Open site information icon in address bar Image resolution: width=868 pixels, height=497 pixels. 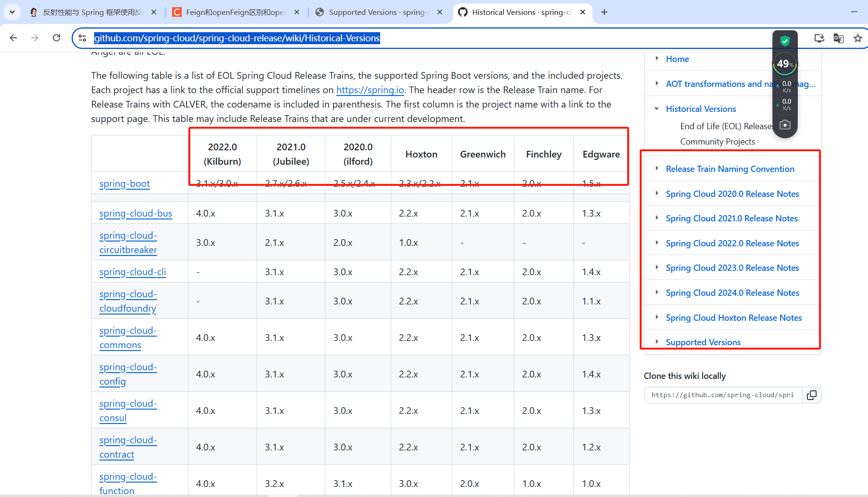[x=82, y=38]
